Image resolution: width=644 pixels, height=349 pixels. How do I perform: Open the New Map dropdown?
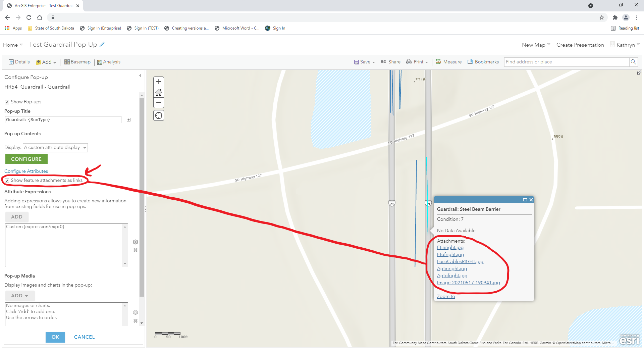coord(536,45)
